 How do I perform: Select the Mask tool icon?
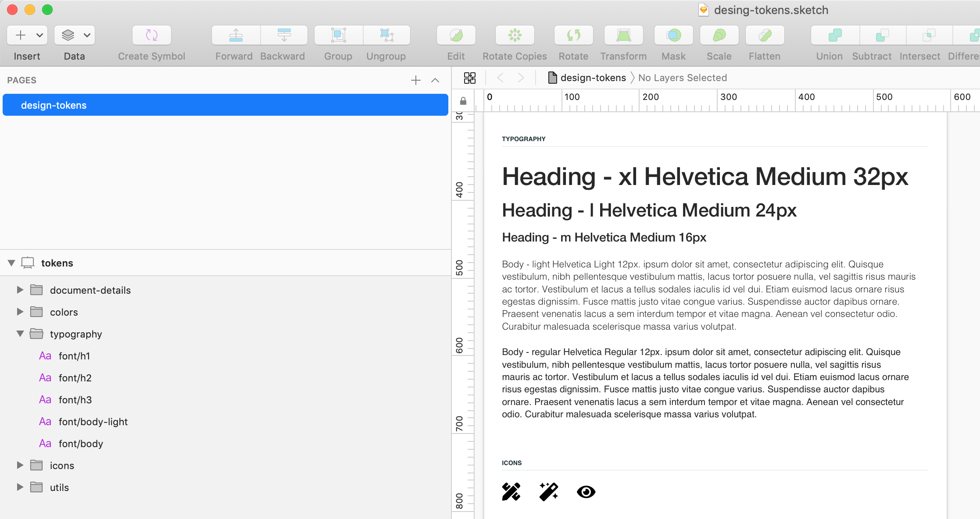click(673, 36)
